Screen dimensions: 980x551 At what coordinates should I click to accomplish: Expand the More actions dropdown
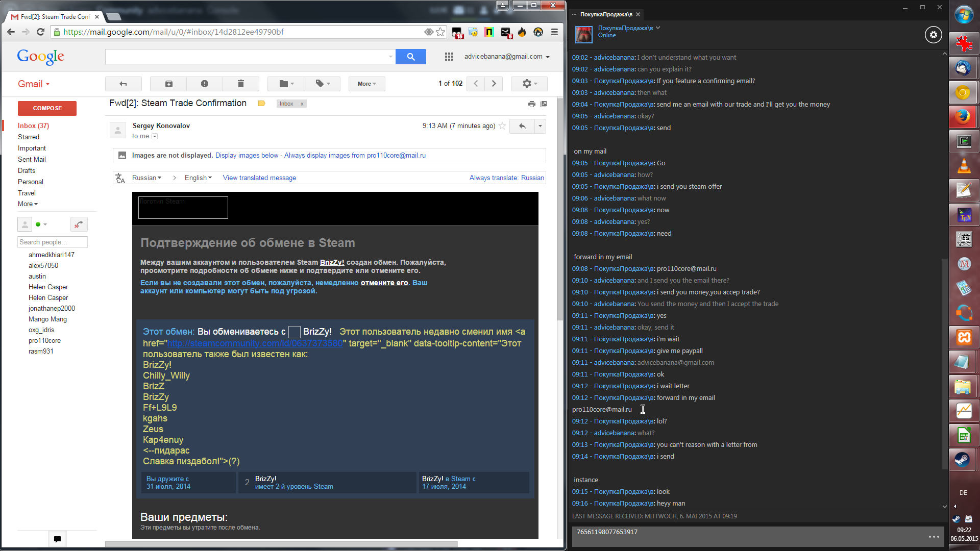coord(366,84)
